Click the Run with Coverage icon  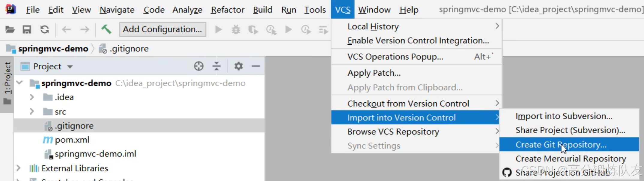(x=253, y=29)
